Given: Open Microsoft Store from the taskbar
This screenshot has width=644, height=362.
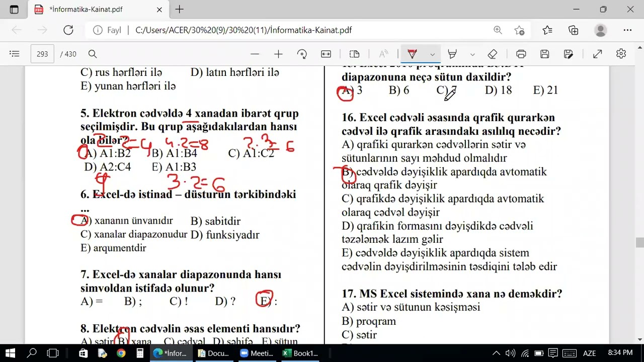Looking at the screenshot, I should click(x=84, y=353).
